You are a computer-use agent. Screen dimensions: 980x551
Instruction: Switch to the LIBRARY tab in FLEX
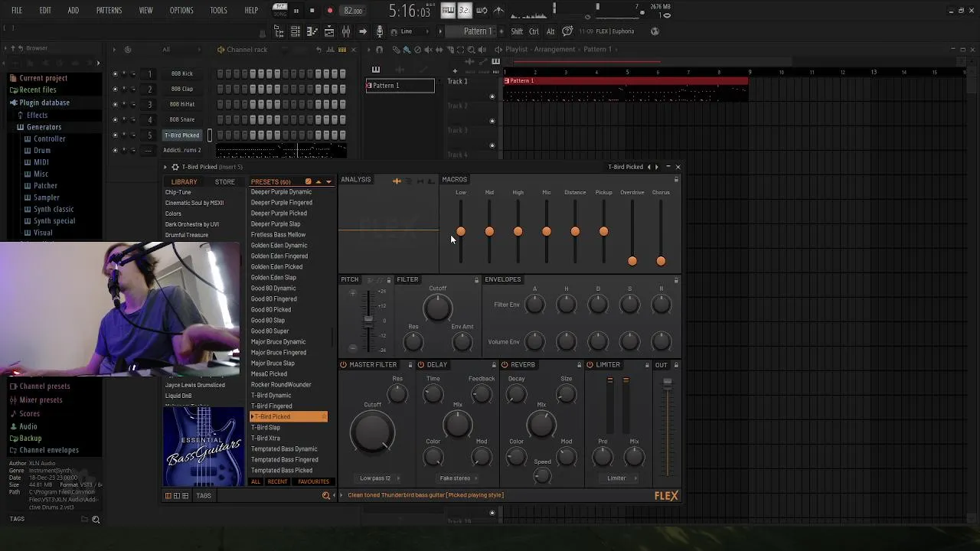(x=184, y=182)
